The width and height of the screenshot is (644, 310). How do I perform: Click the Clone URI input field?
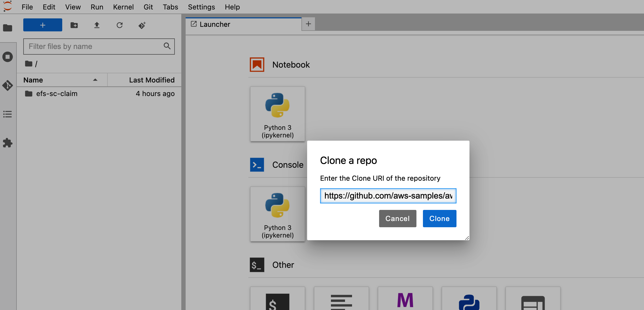point(388,196)
